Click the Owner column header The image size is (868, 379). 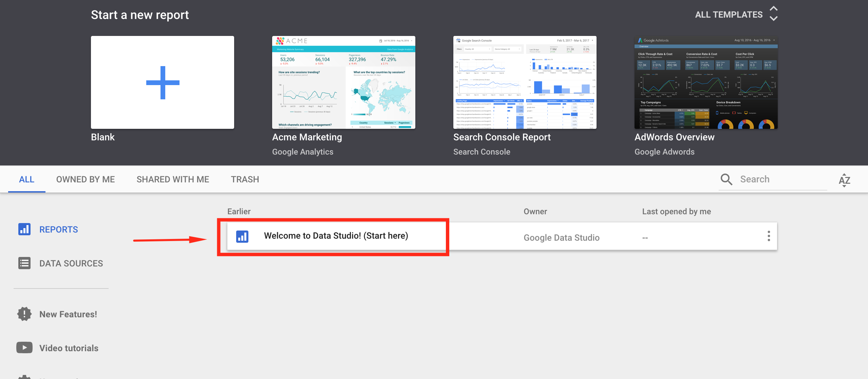click(x=535, y=212)
